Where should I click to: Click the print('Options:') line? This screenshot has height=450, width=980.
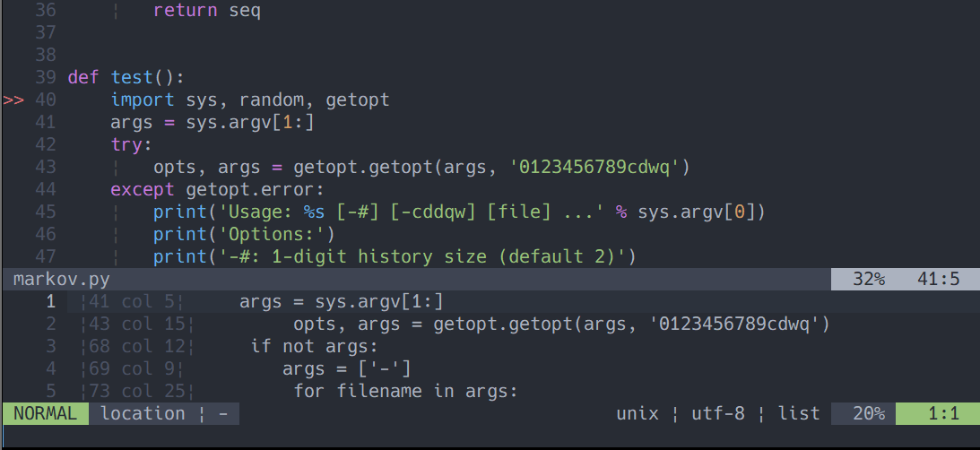click(x=245, y=234)
